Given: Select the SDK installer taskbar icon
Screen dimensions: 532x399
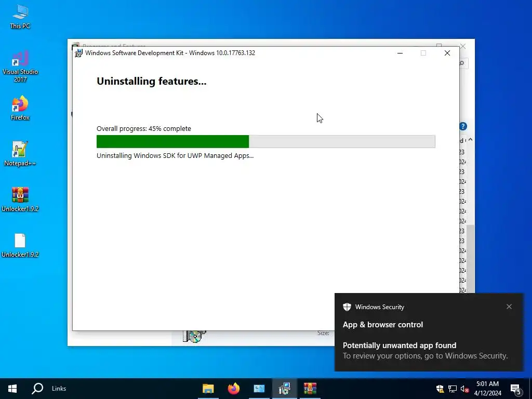Looking at the screenshot, I should (284, 389).
